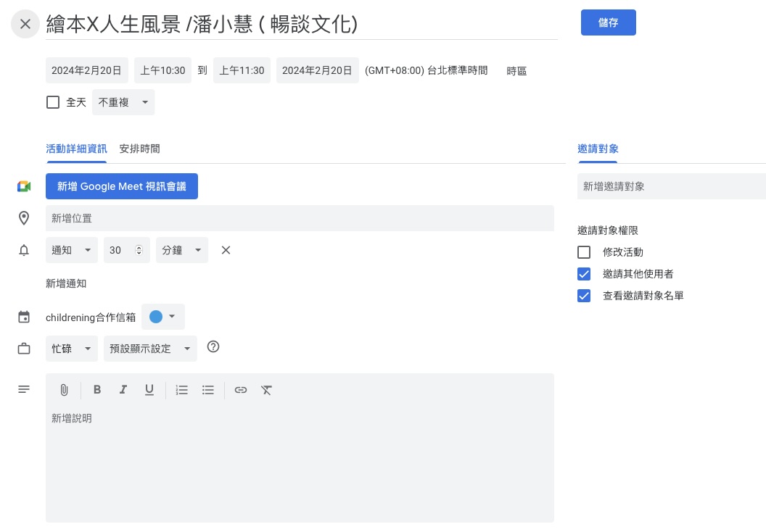Image resolution: width=766 pixels, height=532 pixels.
Task: Click the insert link icon
Action: 241,390
